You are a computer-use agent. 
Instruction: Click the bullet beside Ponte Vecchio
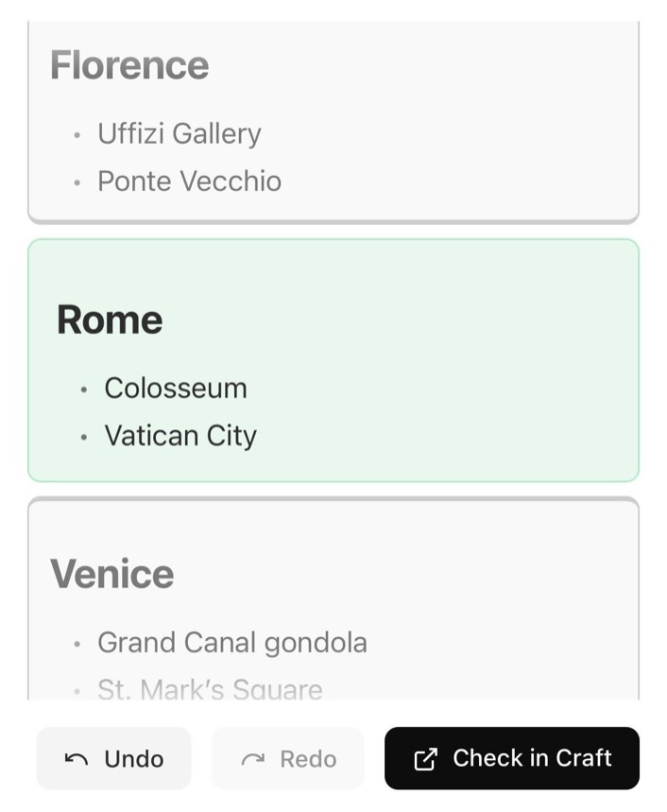coord(77,182)
